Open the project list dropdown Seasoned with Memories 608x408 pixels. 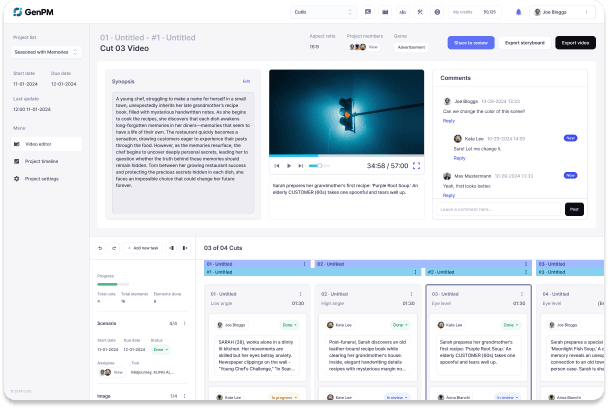pyautogui.click(x=47, y=52)
